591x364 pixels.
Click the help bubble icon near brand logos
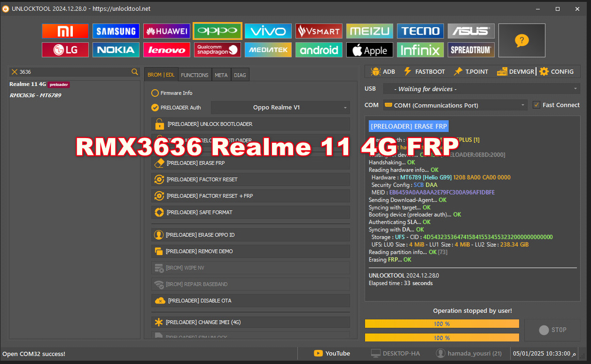tap(521, 40)
